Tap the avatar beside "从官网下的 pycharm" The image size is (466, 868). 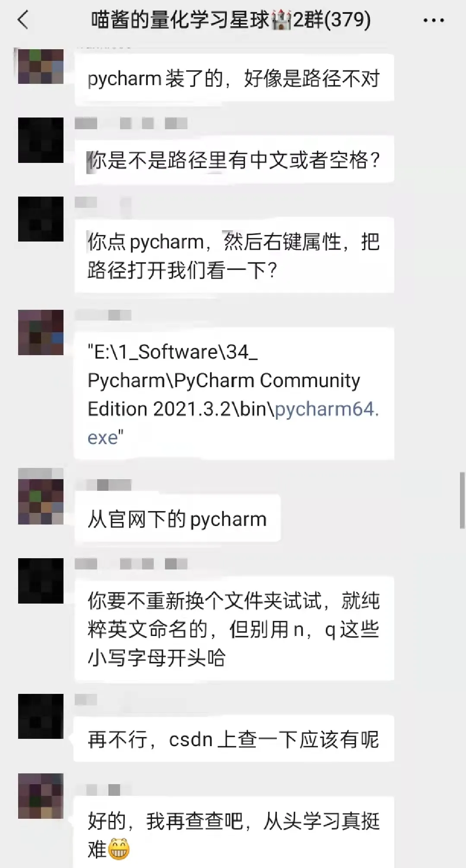pyautogui.click(x=41, y=497)
